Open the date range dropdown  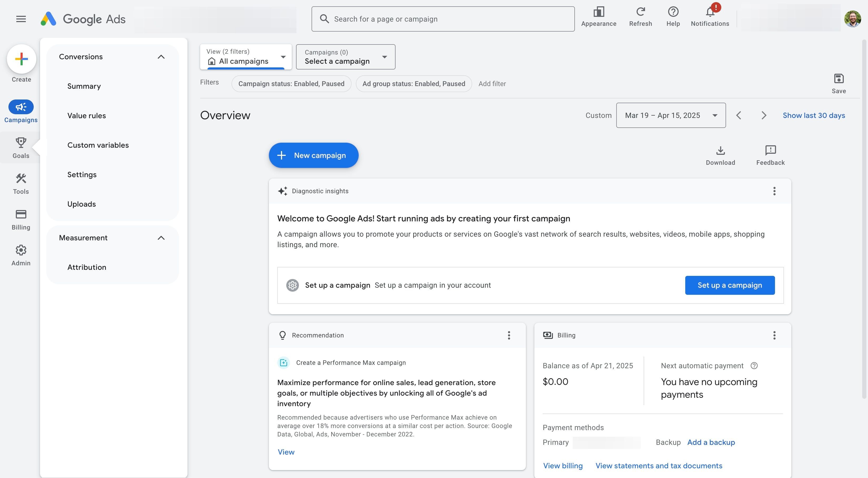point(671,115)
